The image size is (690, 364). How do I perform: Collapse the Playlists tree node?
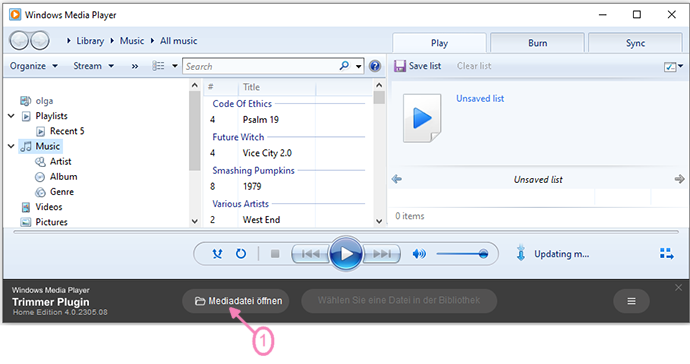(x=11, y=116)
